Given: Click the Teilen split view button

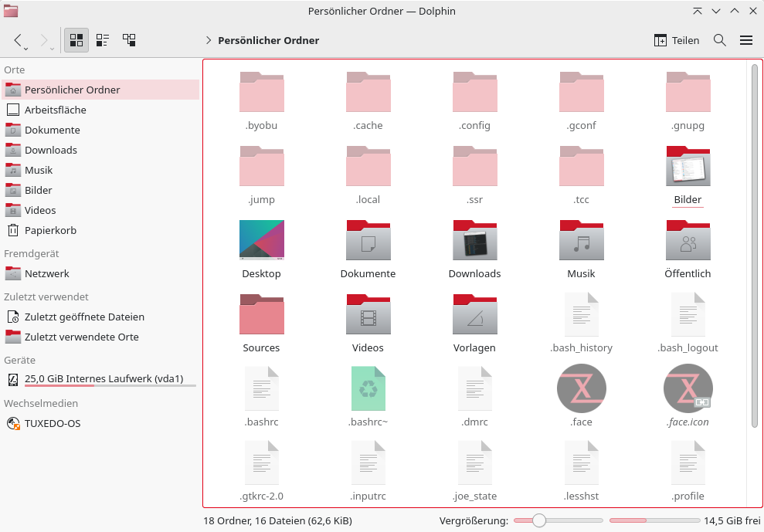Looking at the screenshot, I should pos(676,40).
